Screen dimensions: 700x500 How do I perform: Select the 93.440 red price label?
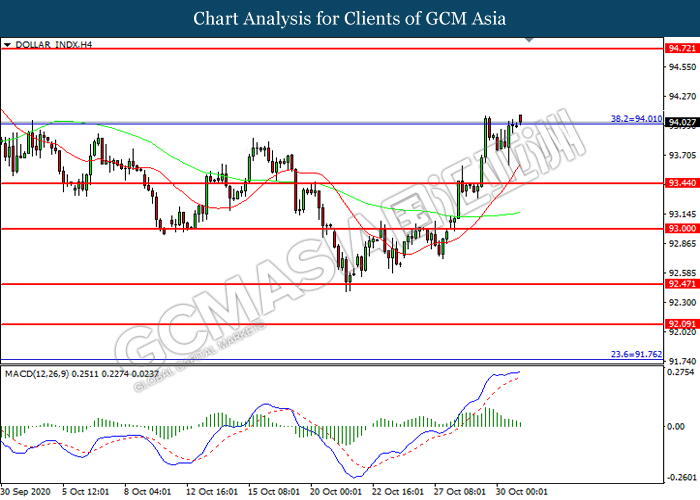point(682,183)
